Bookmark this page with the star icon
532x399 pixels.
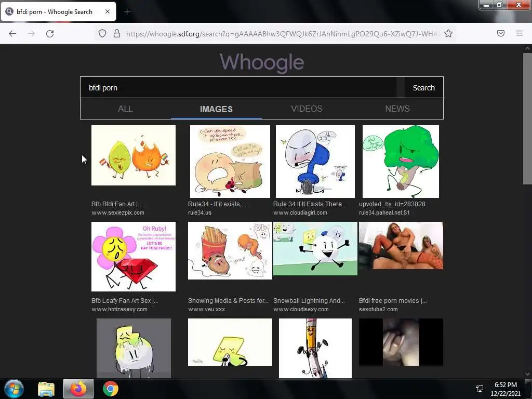point(448,33)
